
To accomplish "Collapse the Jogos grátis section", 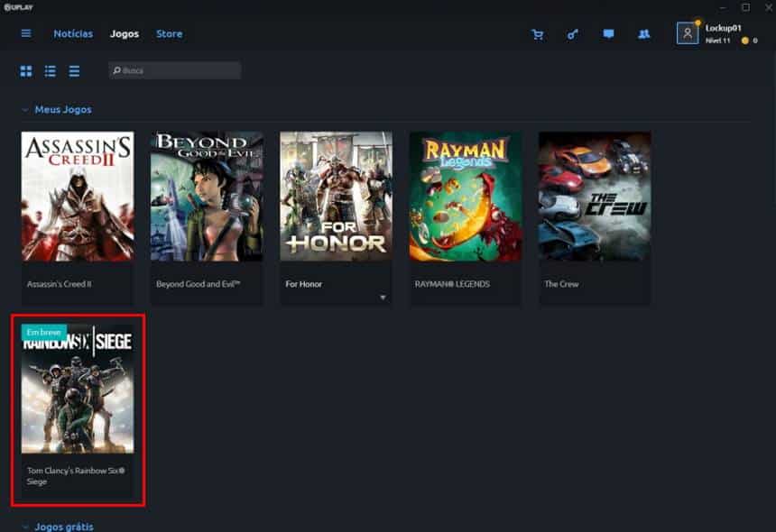I will coord(24,527).
